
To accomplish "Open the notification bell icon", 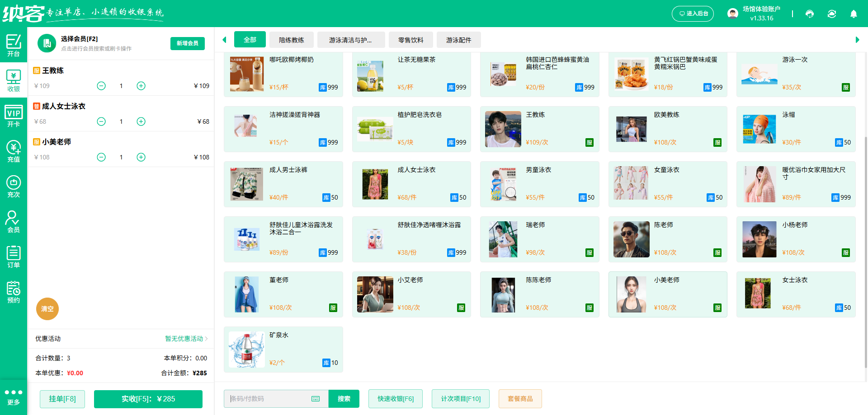I will coord(854,14).
